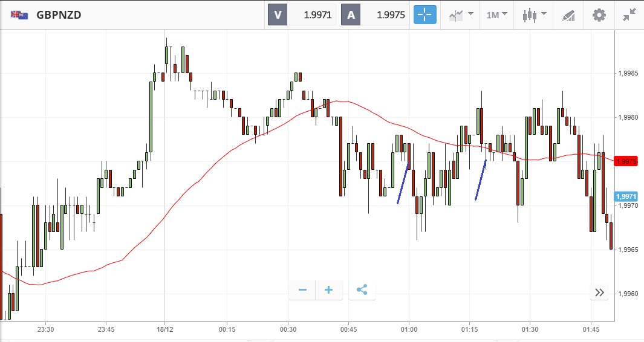Image resolution: width=644 pixels, height=342 pixels.
Task: Click the V sell price 1.9971 button
Action: (x=302, y=15)
